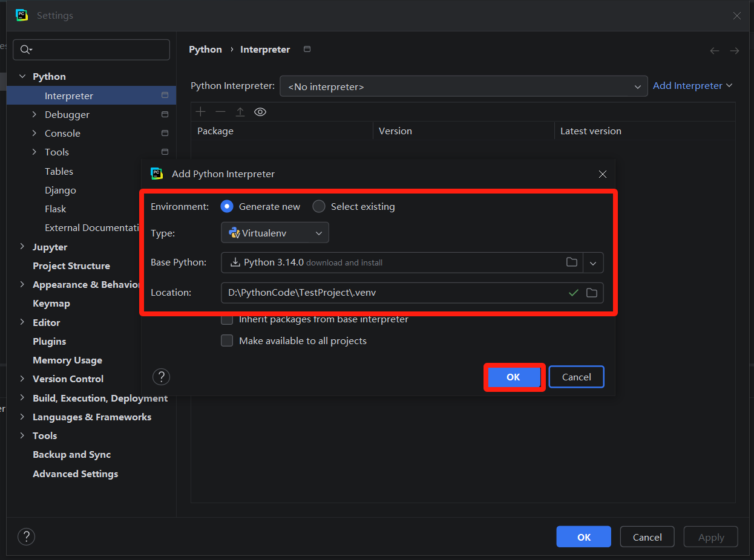The width and height of the screenshot is (754, 560).
Task: Click the plus icon to install a package
Action: pos(201,112)
